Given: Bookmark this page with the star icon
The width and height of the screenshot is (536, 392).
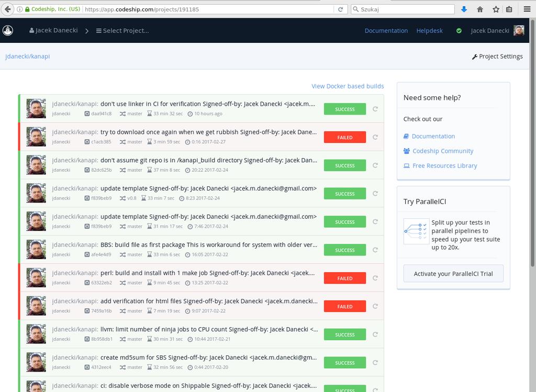Looking at the screenshot, I should click(x=496, y=9).
